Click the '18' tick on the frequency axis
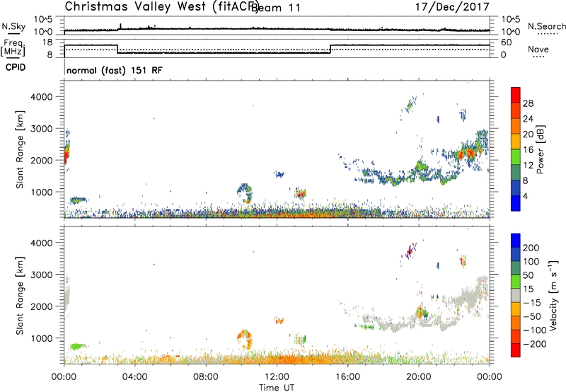566x392 pixels. click(47, 42)
